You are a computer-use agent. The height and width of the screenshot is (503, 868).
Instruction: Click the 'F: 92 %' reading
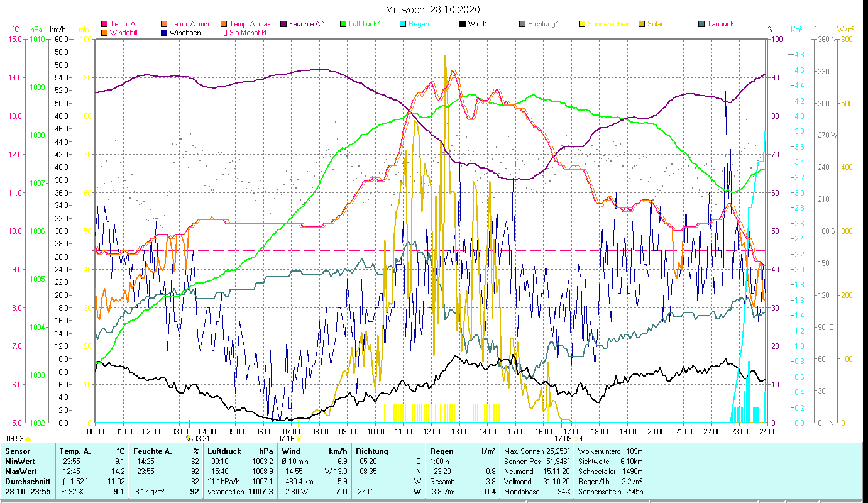coord(74,492)
